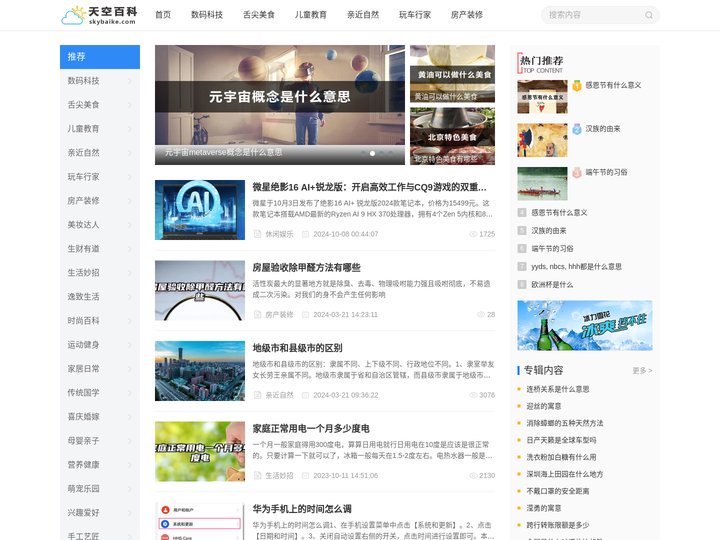This screenshot has width=720, height=540.
Task: Click views eye icon beside 28
Action: [x=481, y=315]
